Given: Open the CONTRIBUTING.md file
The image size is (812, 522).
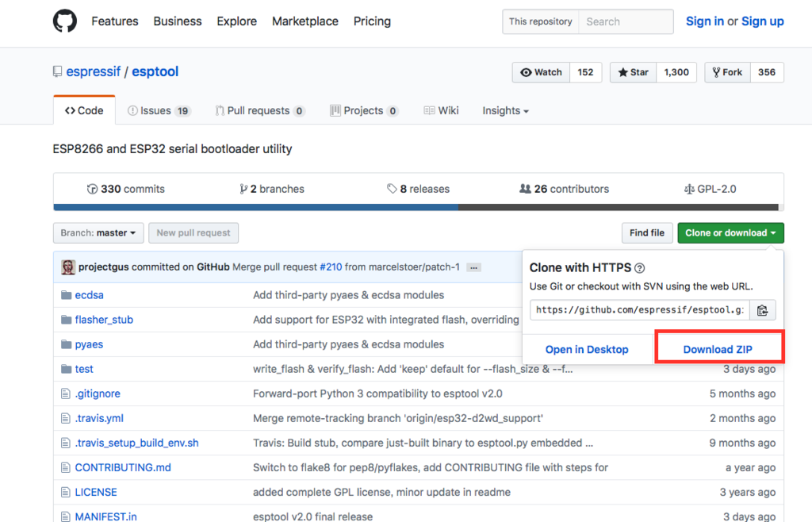Looking at the screenshot, I should point(123,467).
